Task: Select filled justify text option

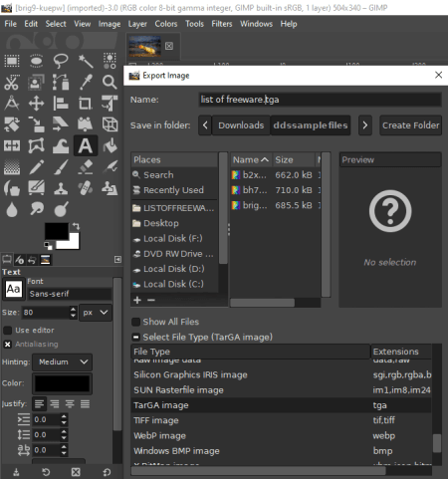Action: click(x=85, y=404)
